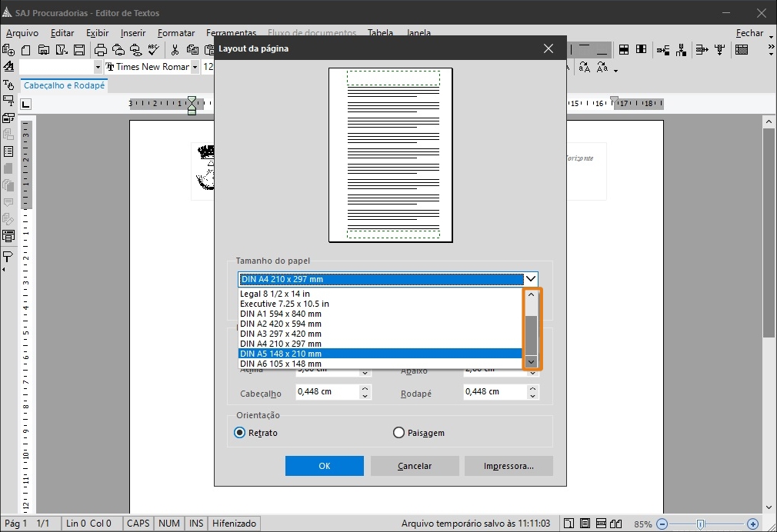Select the Paisagem orientation radio button

point(399,433)
